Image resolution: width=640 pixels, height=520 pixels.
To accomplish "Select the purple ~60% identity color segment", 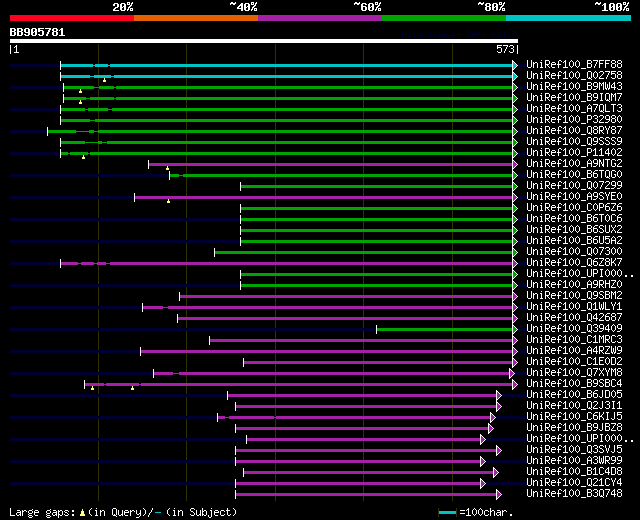I will 320,18.
